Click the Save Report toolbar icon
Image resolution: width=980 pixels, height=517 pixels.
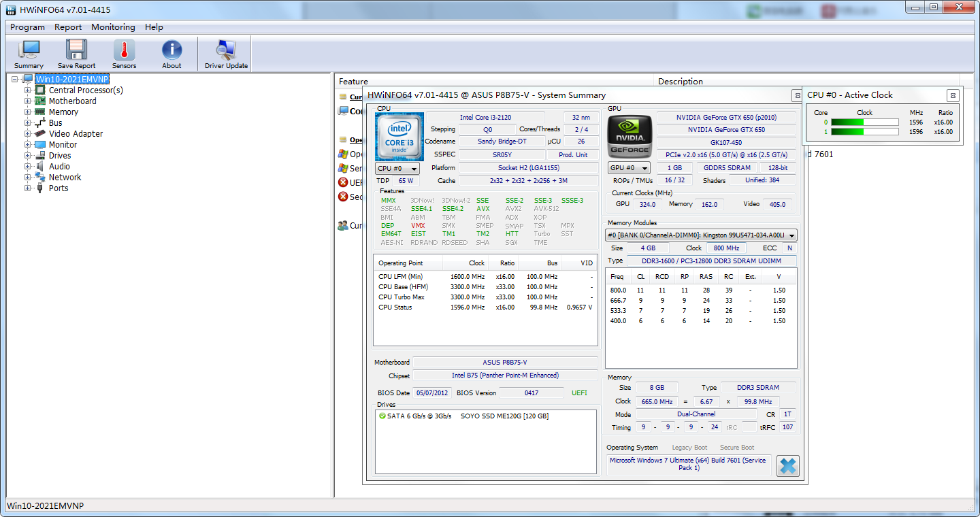[x=76, y=53]
